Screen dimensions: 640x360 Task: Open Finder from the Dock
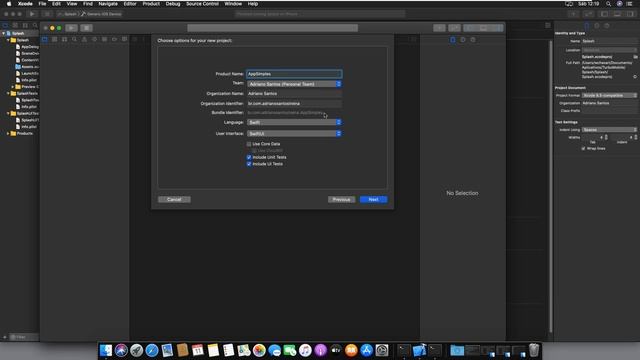[x=106, y=350]
